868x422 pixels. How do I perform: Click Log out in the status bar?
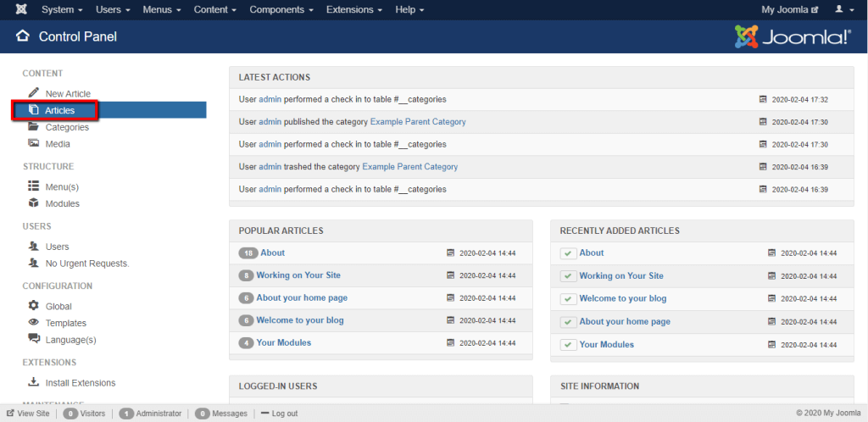tap(279, 414)
